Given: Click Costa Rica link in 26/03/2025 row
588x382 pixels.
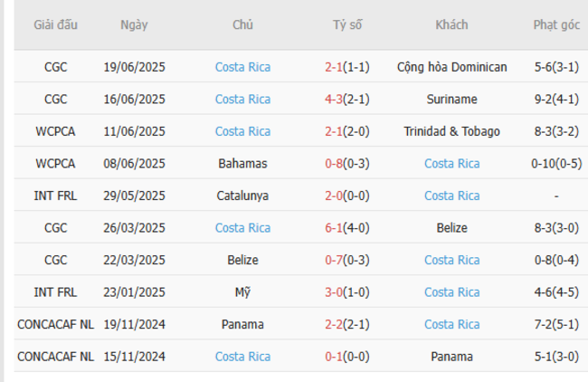Looking at the screenshot, I should coord(242,228).
